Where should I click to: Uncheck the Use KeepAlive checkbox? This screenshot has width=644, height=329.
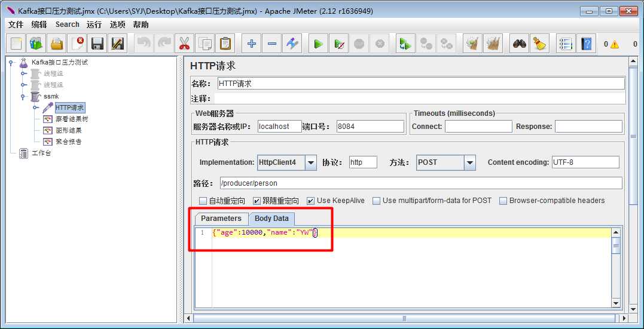pyautogui.click(x=311, y=201)
